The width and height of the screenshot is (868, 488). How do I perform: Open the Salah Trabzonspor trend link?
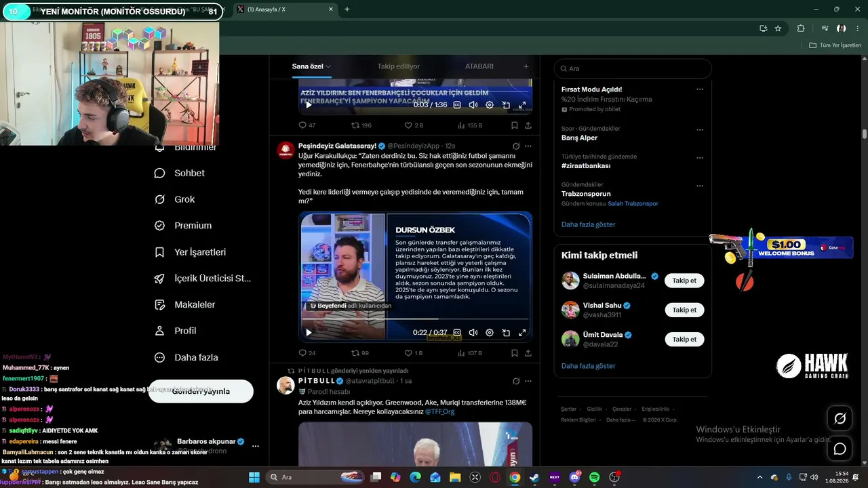(x=633, y=203)
